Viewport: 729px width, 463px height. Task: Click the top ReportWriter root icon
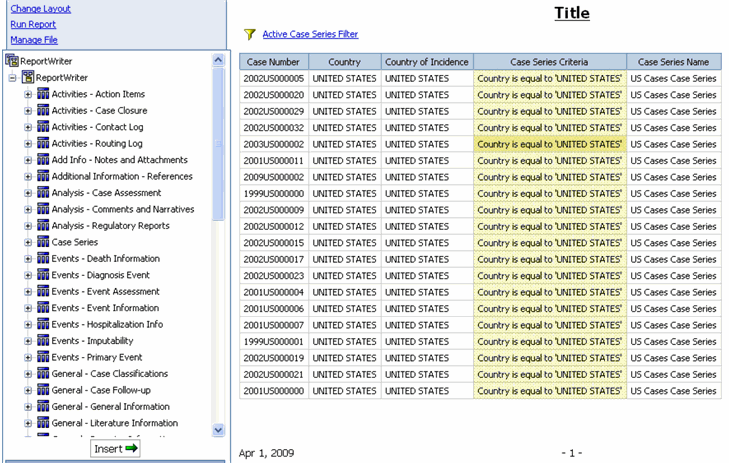click(x=12, y=60)
